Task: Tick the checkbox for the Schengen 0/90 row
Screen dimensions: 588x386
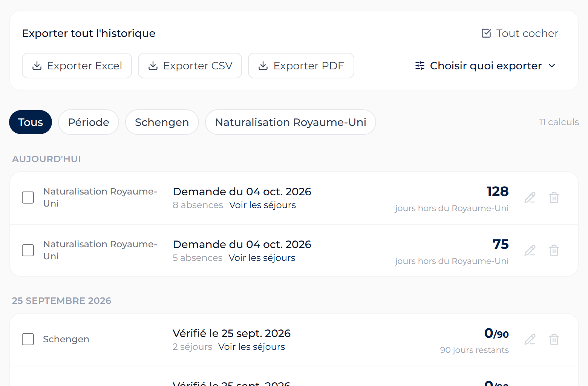Action: [28, 339]
